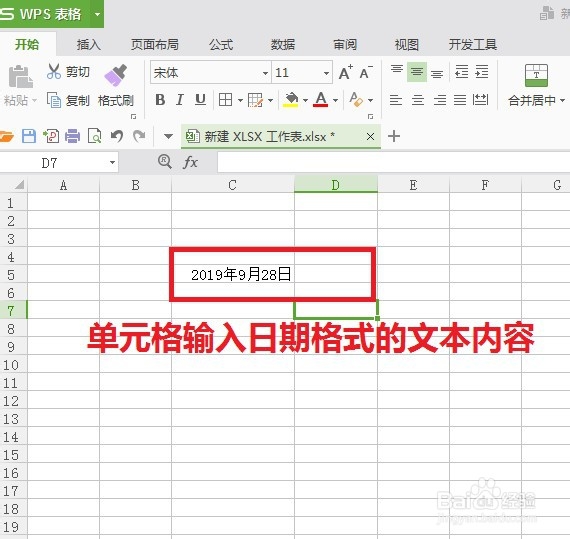Open the font name 宋体 dropdown
Viewport: 570px width, 539px height.
pyautogui.click(x=265, y=73)
